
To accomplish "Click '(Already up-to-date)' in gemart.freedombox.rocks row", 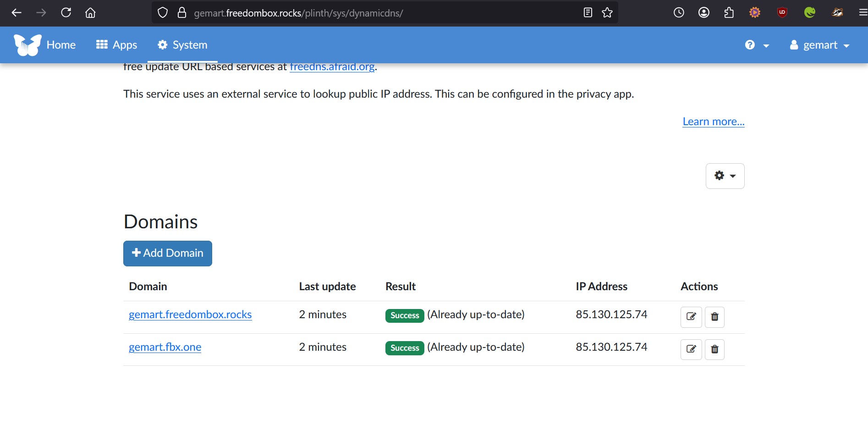I will [x=476, y=315].
